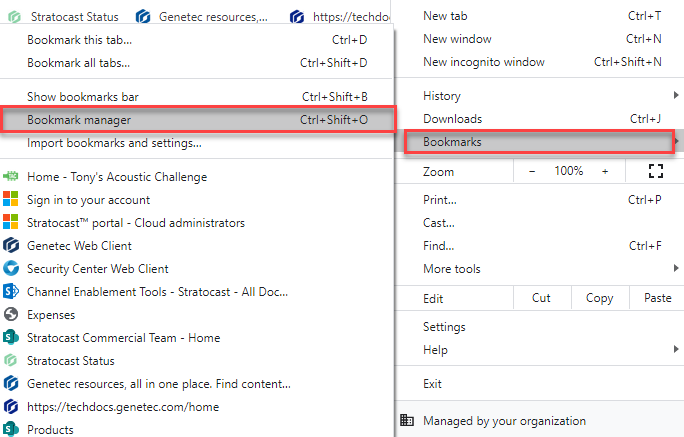The width and height of the screenshot is (684, 437).
Task: Click the globe icon beside Expenses
Action: click(10, 314)
